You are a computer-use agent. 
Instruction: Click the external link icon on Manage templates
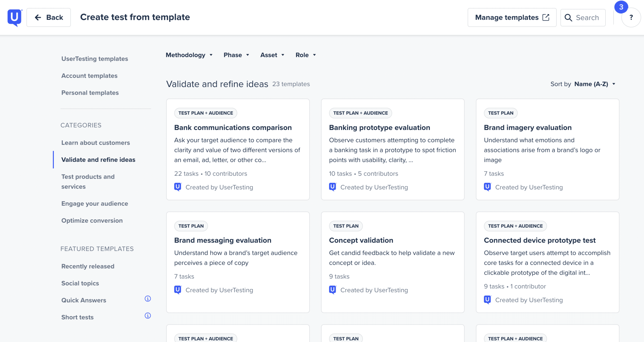pos(546,17)
